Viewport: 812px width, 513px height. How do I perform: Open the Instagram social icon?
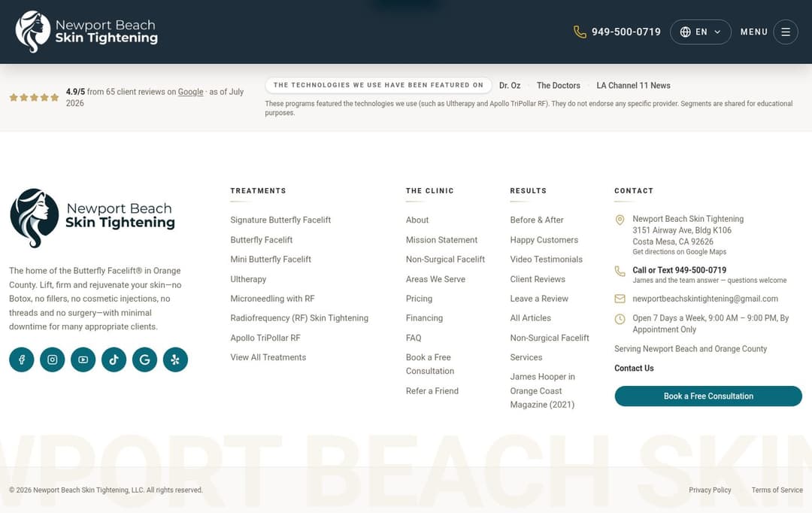pos(53,360)
